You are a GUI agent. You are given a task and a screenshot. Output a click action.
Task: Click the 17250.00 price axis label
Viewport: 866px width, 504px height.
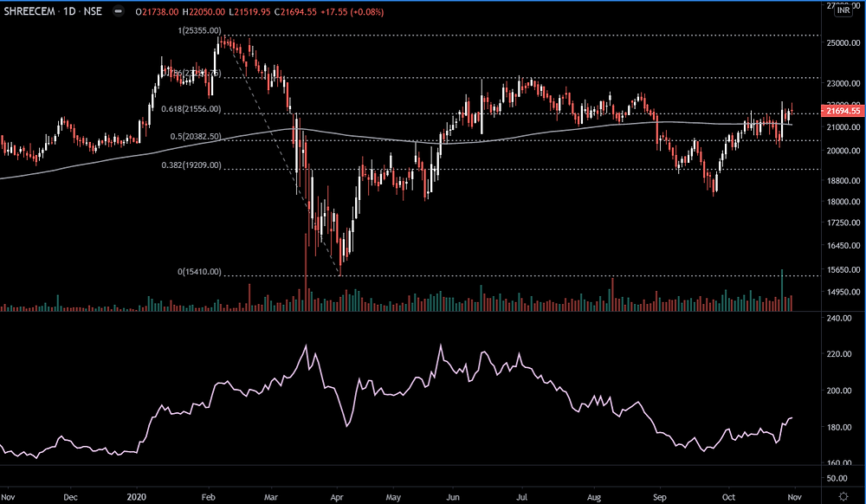click(843, 223)
